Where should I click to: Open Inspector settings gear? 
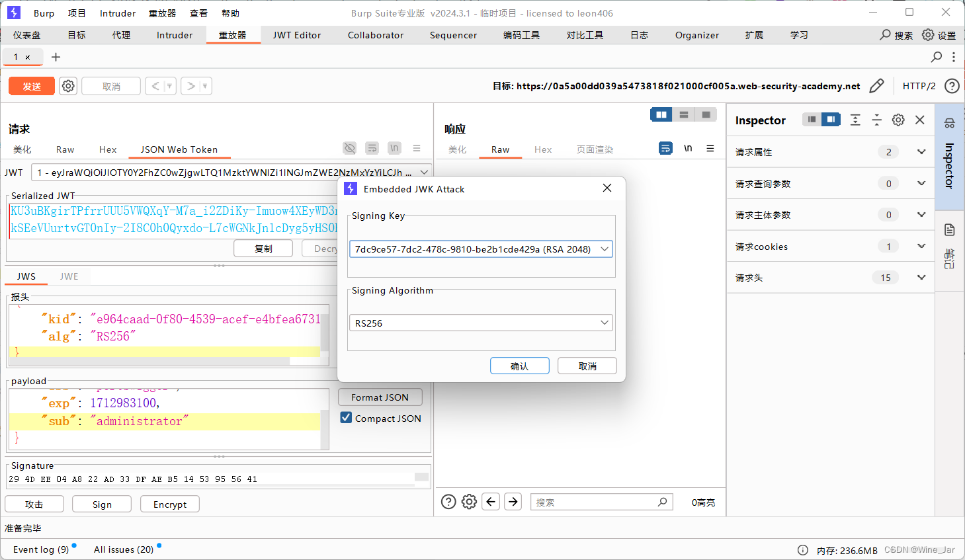(898, 120)
